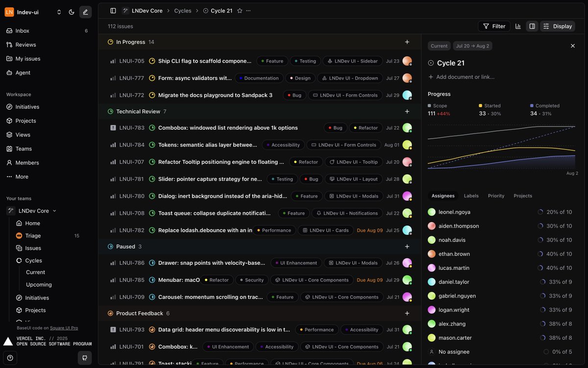This screenshot has width=588, height=368.
Task: Open the Square UI Pro link
Action: (64, 328)
